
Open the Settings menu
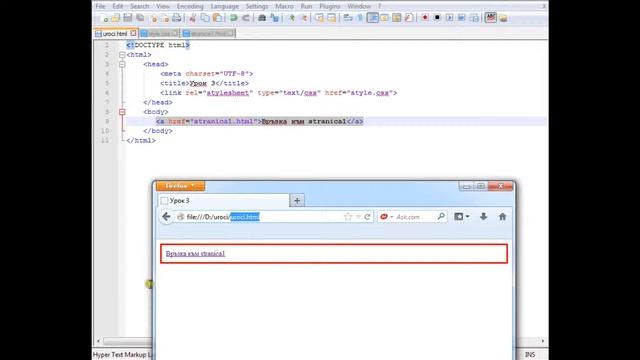pos(257,6)
